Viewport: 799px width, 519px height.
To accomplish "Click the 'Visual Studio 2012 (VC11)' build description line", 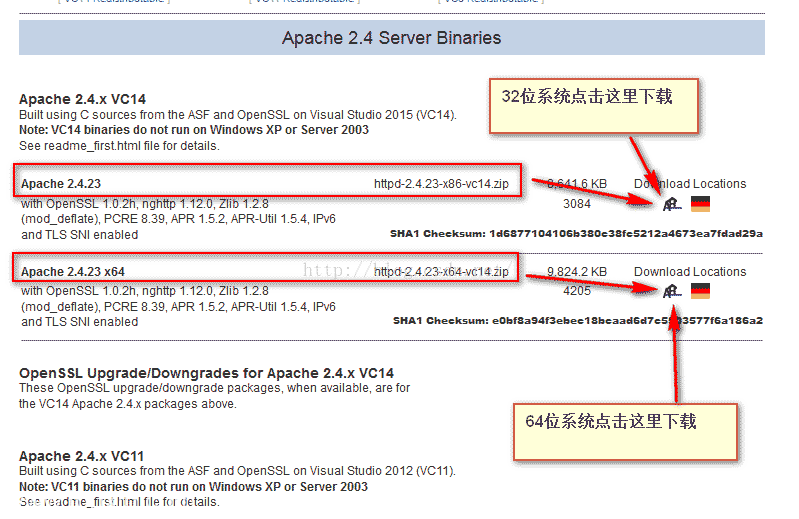I will coord(237,471).
